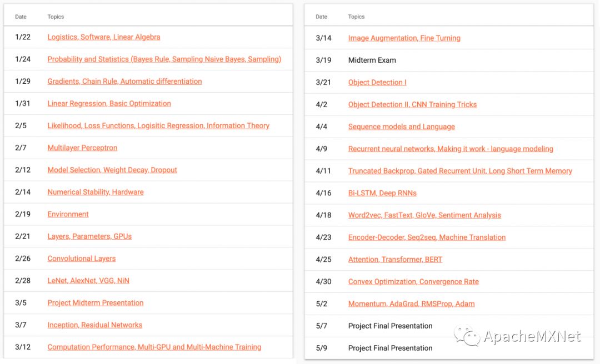The image size is (600, 364).
Task: Click Inception, Residual Networks link
Action: point(95,325)
